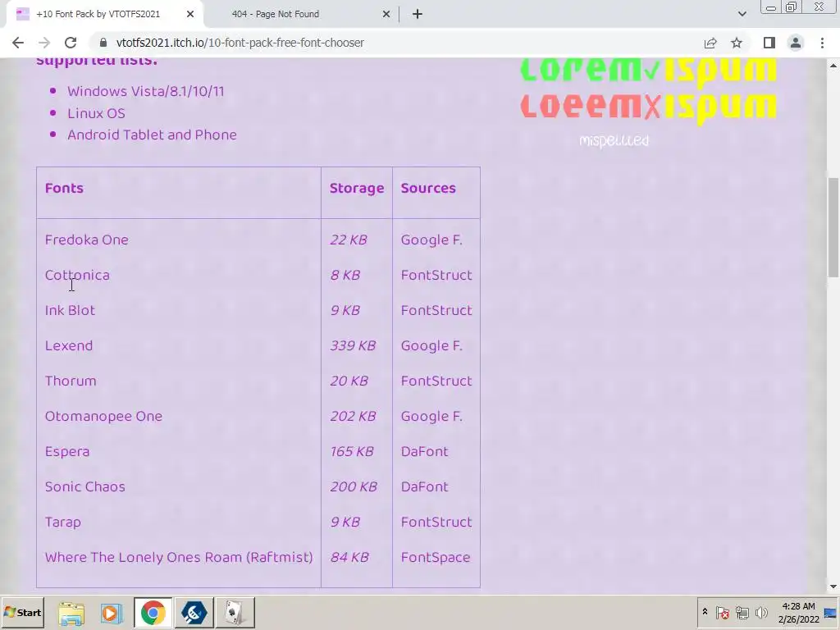Viewport: 840px width, 630px height.
Task: Launch the media player taskbar icon
Action: 112,613
